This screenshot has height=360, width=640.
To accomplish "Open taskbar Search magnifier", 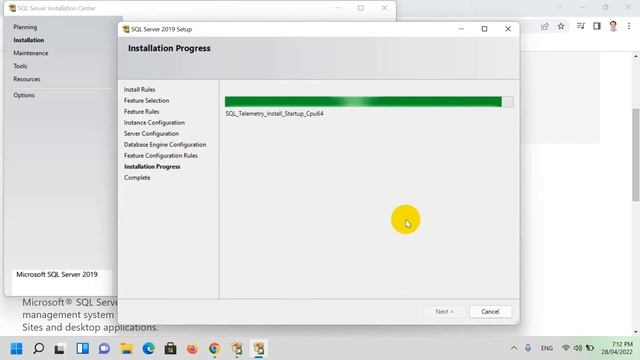I will click(38, 349).
